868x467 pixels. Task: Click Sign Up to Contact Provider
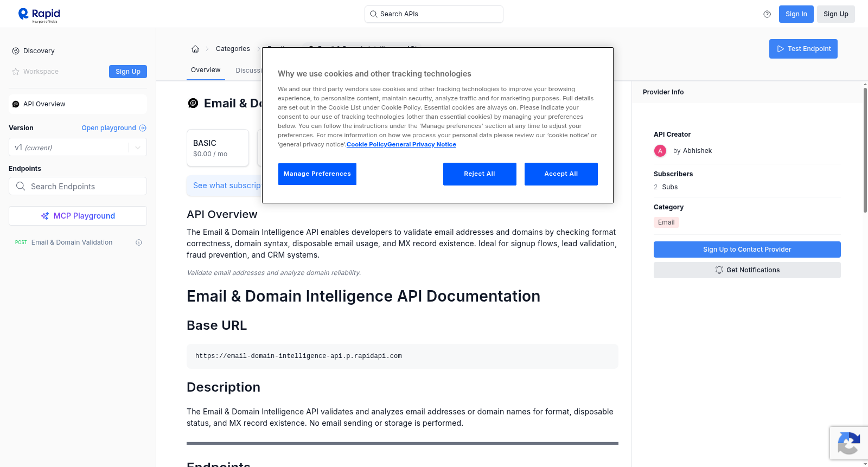[x=747, y=250]
